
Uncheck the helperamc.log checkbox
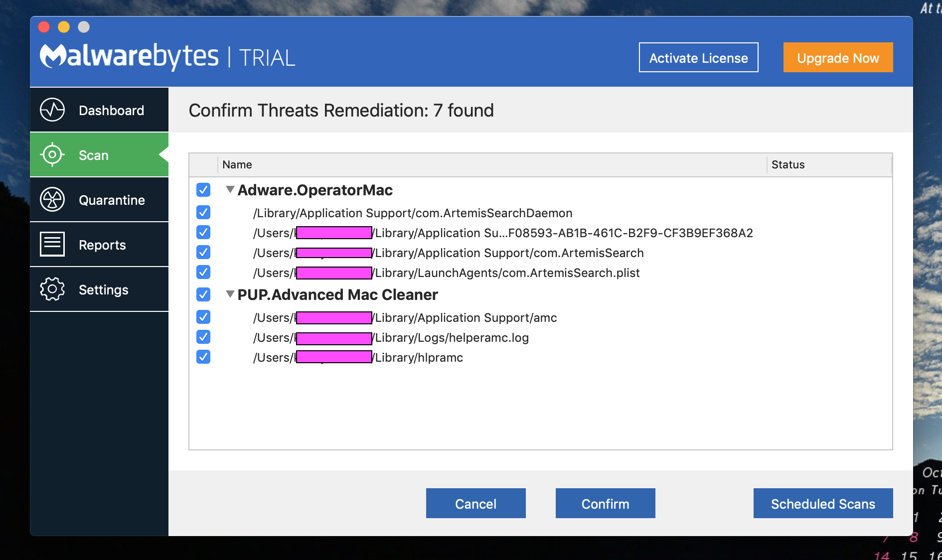(x=203, y=337)
